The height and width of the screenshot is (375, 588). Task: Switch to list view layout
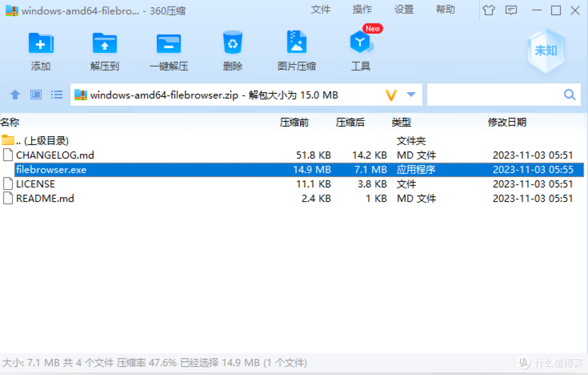coord(57,94)
